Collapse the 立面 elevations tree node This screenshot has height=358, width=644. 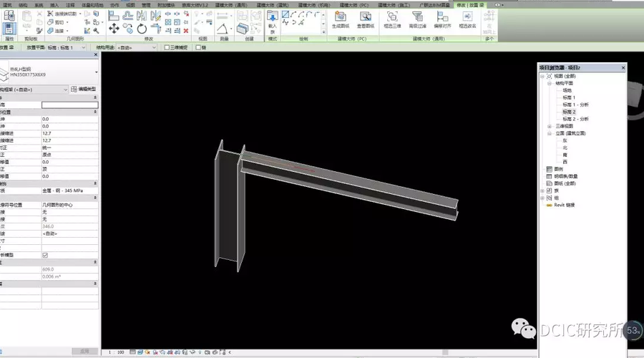tap(550, 133)
